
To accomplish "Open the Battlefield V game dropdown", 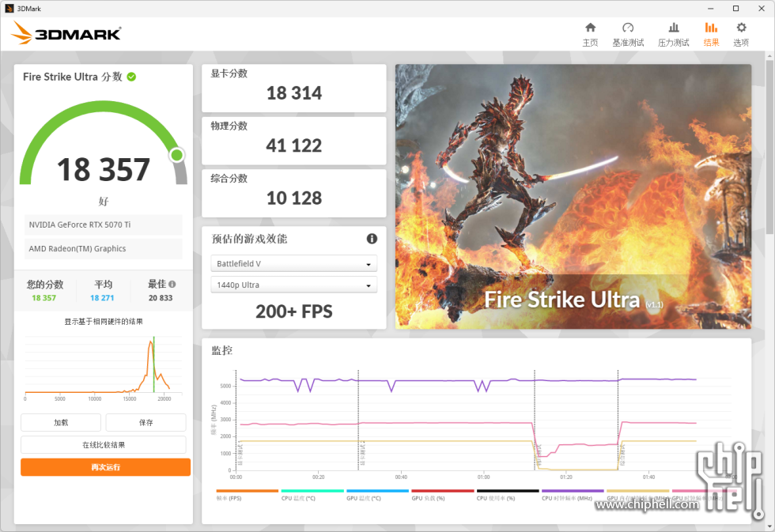I will point(293,263).
